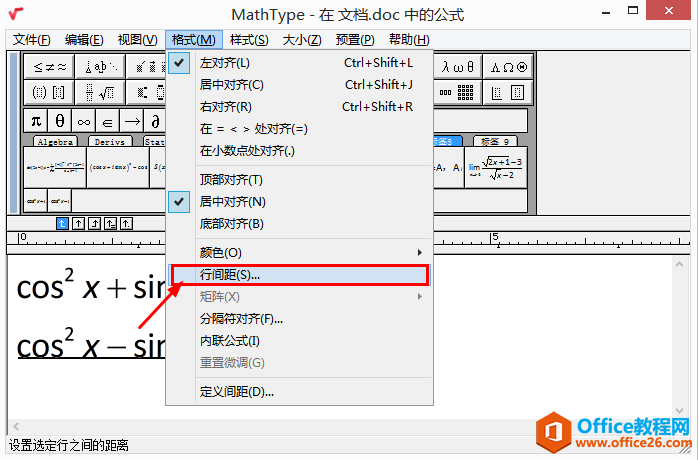Open the relational symbols palette (≤ ≠ ≈)
Viewport: 699px width, 460px height.
click(49, 67)
